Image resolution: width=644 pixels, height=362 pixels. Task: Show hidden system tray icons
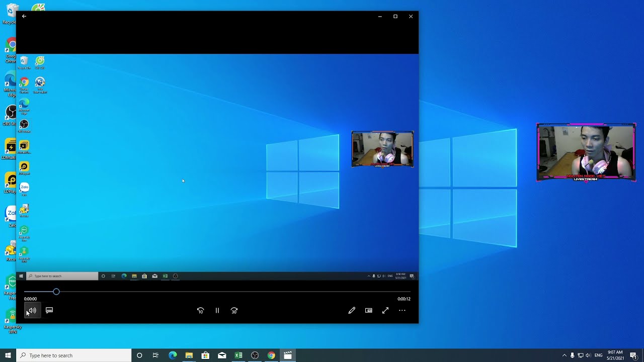point(564,355)
